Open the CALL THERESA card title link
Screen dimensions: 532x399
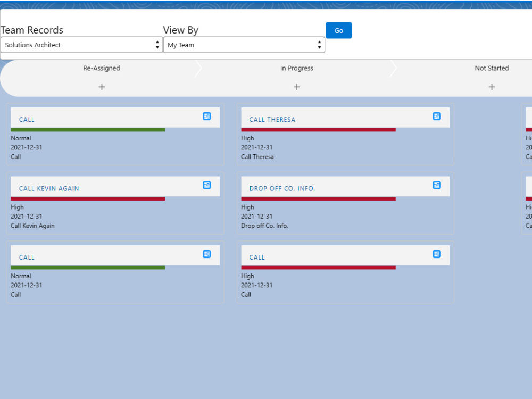[272, 120]
